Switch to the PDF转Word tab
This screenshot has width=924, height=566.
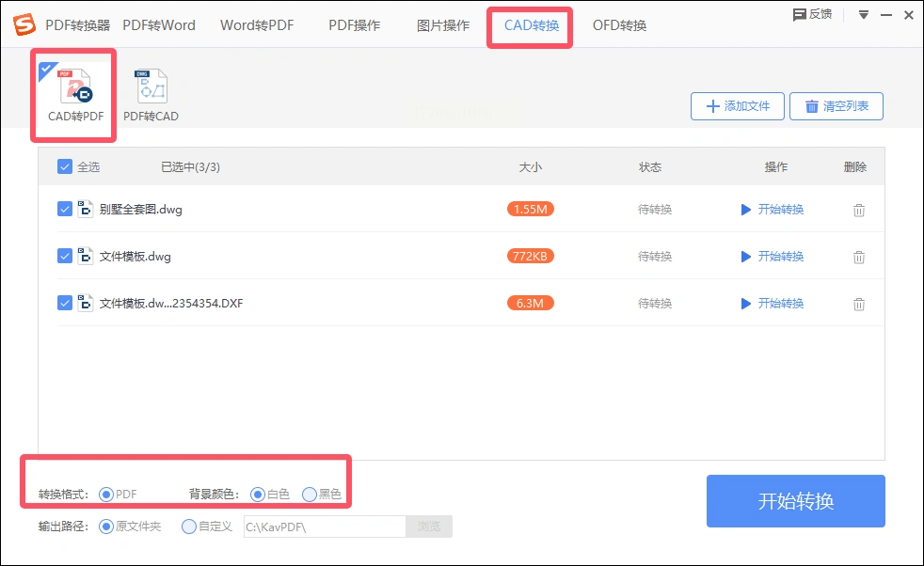(159, 25)
